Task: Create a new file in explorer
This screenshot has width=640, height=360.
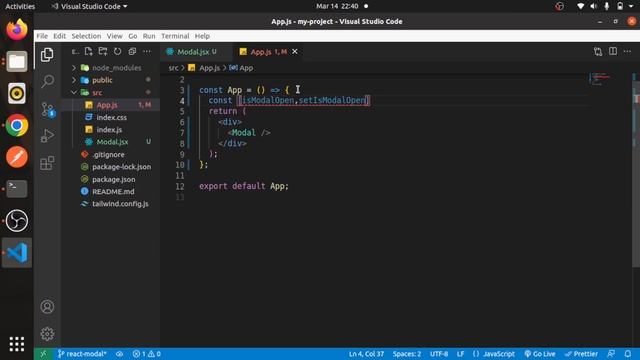Action: click(x=89, y=51)
